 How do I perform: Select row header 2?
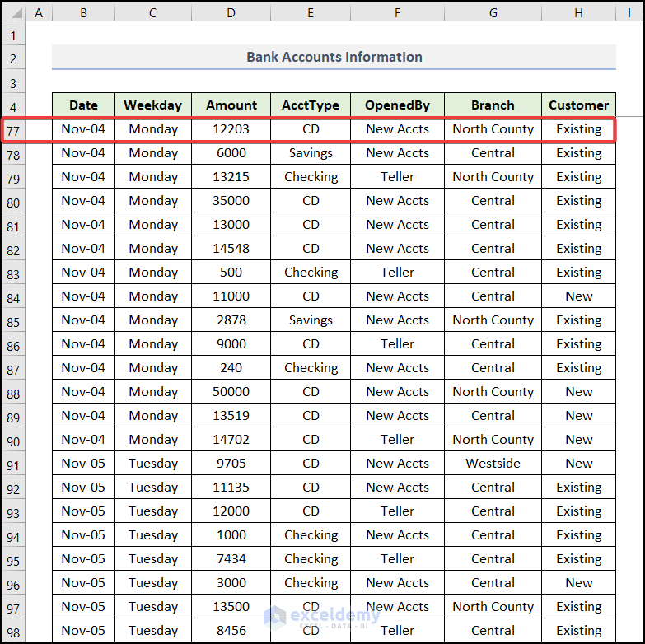pos(13,58)
